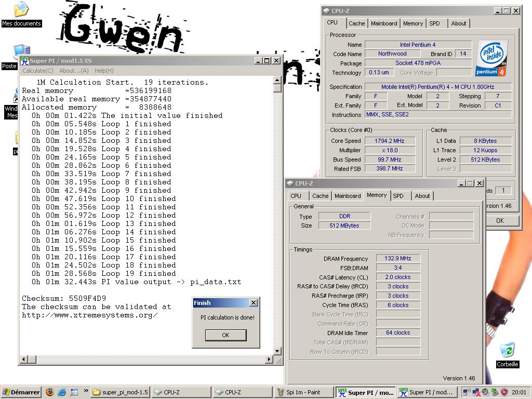
Task: Select CPU tab in back CPU-Z window
Action: click(332, 23)
